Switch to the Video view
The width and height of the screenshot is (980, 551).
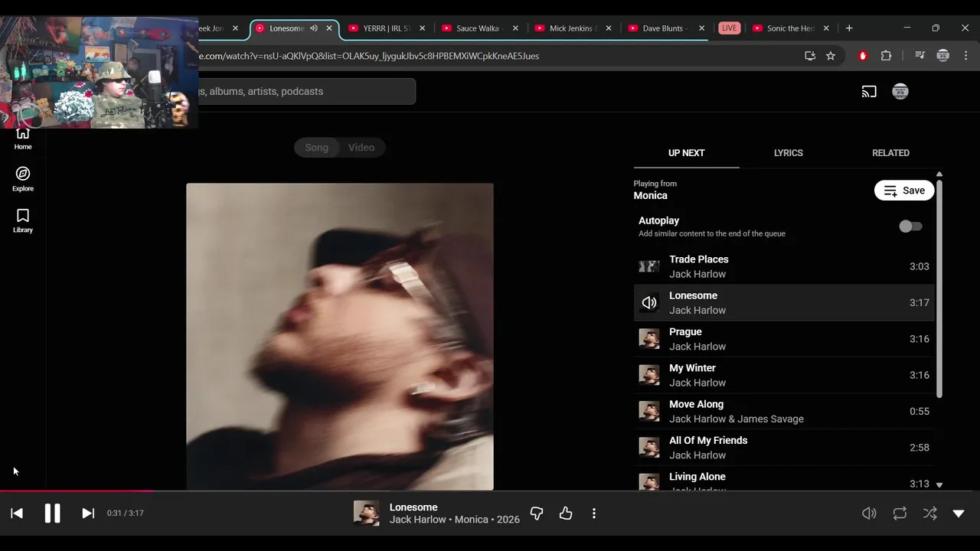coord(361,148)
